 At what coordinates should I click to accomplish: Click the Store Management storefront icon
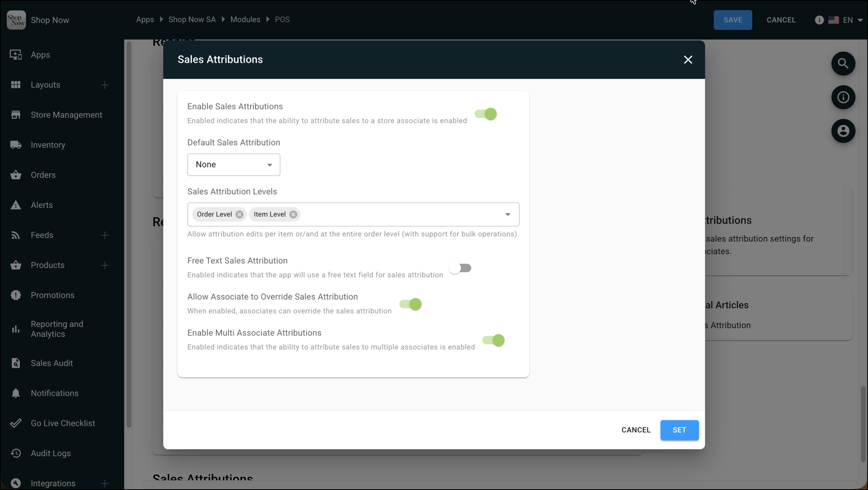[16, 115]
